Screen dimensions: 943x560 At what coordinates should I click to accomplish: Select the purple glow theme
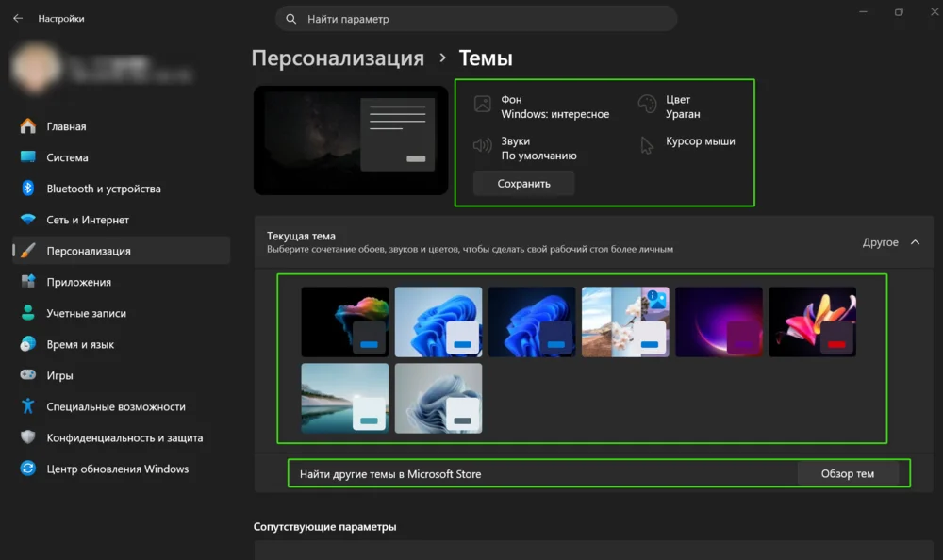coord(719,321)
